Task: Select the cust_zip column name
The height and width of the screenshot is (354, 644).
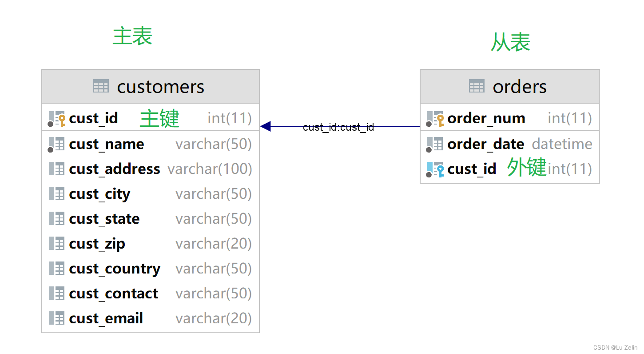Action: click(x=97, y=244)
